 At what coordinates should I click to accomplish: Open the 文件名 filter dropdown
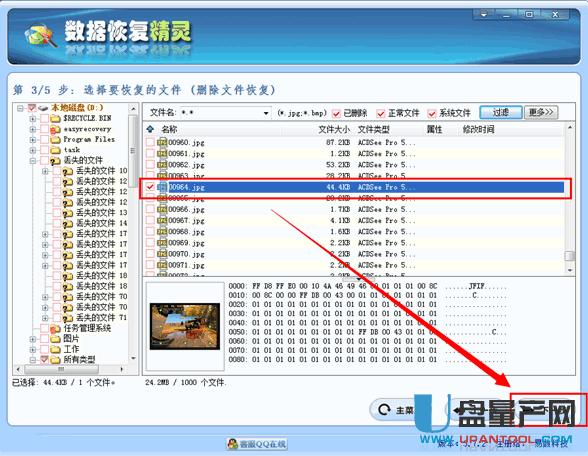pyautogui.click(x=266, y=113)
